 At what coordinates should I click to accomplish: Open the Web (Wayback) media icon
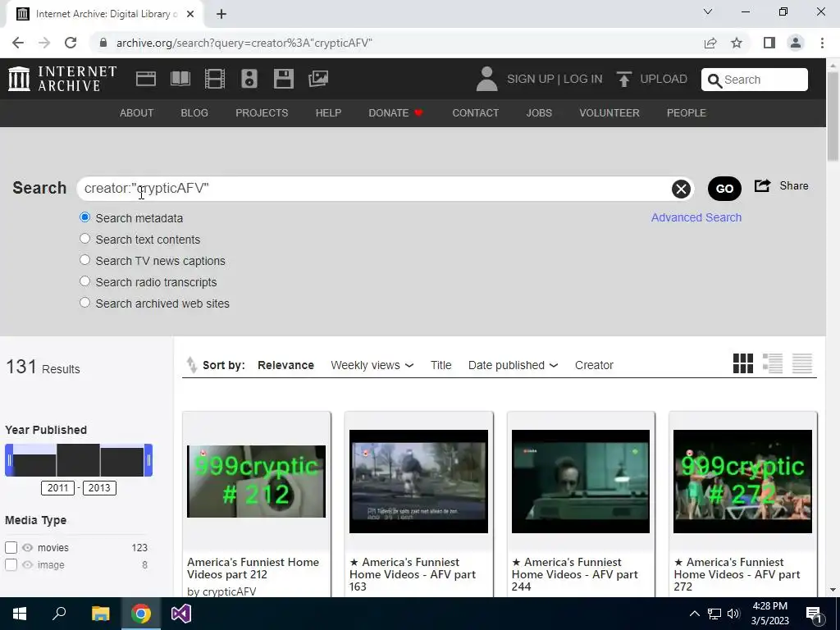146,79
